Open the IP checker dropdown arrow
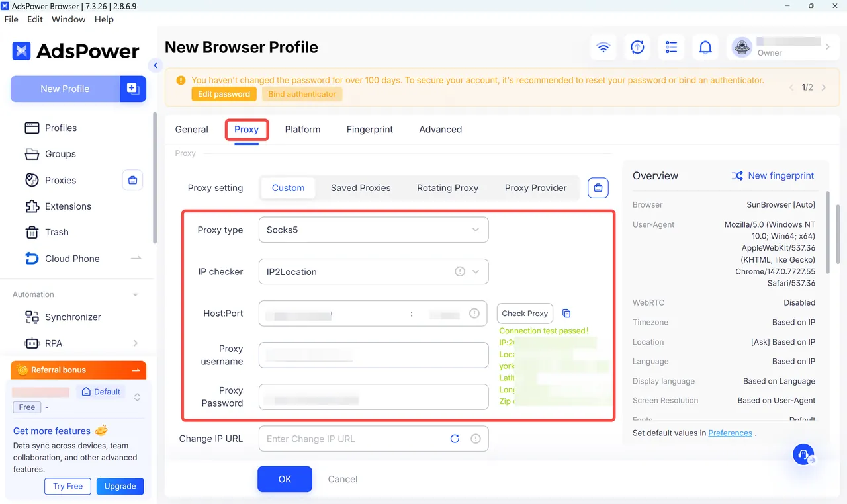This screenshot has height=504, width=847. click(x=476, y=271)
